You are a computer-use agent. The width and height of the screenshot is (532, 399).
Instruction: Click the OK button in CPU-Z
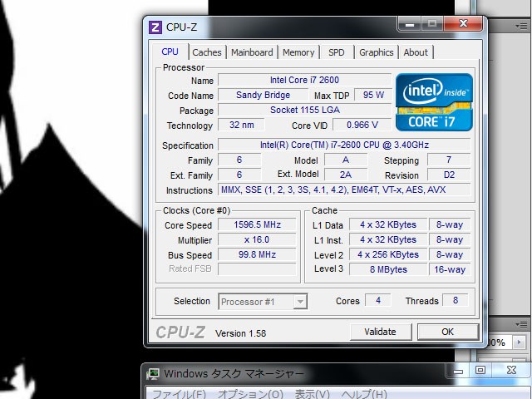click(x=448, y=332)
